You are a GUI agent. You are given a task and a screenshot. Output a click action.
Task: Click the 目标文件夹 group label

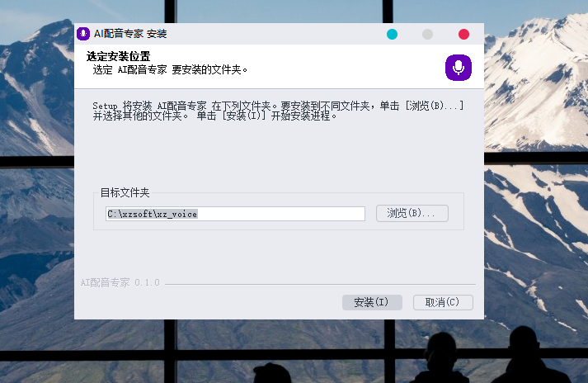point(125,192)
